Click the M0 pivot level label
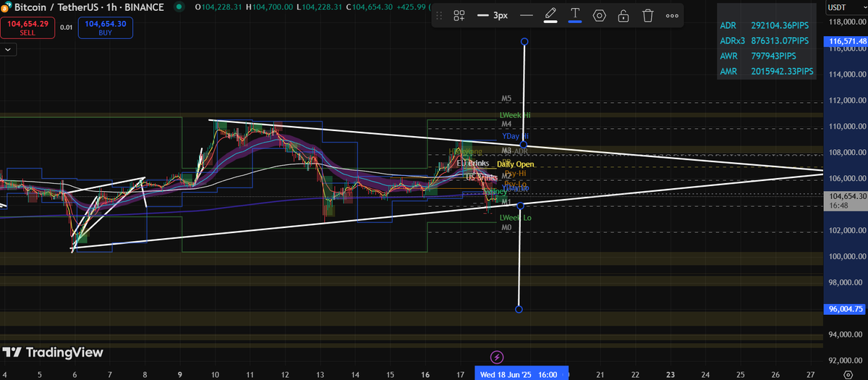Image resolution: width=868 pixels, height=380 pixels. [506, 227]
